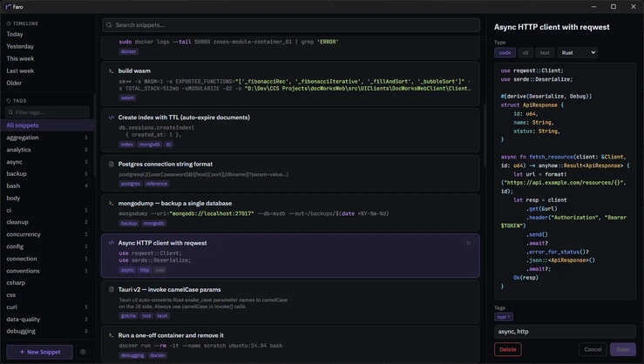644x364 pixels.
Task: Open the Rust language dropdown
Action: 578,52
